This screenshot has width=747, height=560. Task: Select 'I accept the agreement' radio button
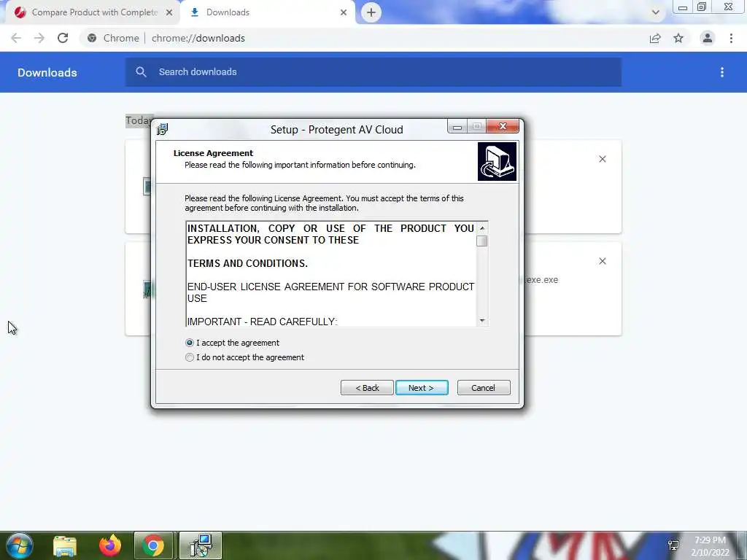[190, 343]
